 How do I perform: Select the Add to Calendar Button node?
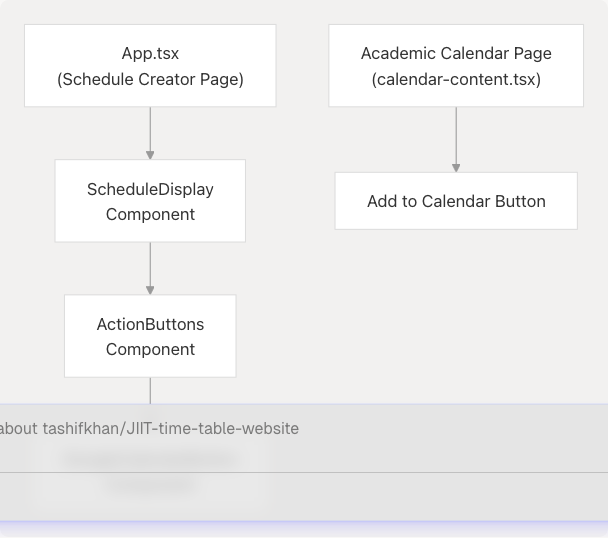456,201
